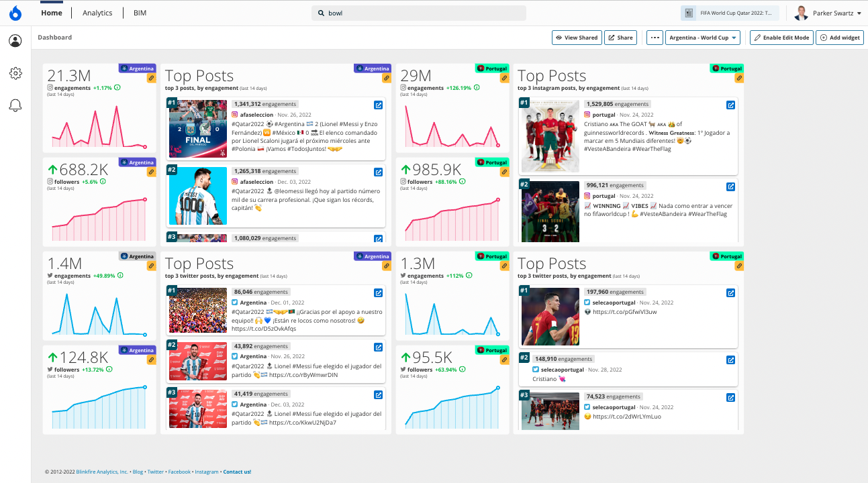The height and width of the screenshot is (483, 868).
Task: Open external link for 1,341,312 engagements post
Action: pos(378,105)
